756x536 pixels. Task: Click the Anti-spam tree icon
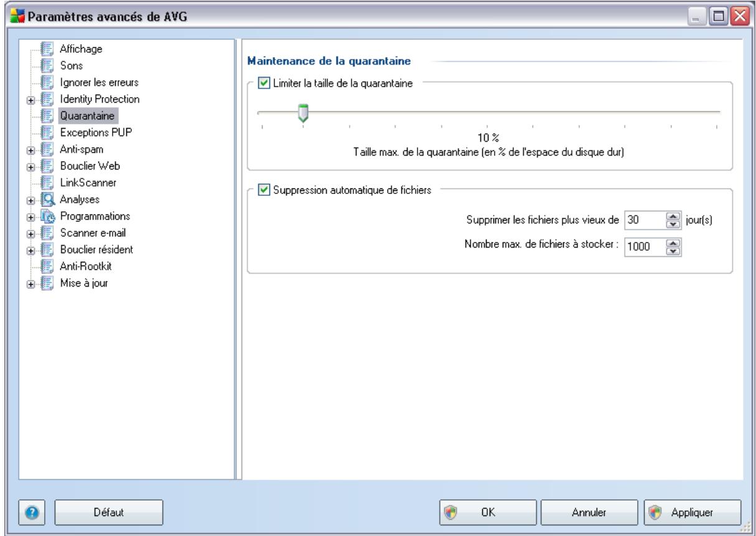[47, 149]
